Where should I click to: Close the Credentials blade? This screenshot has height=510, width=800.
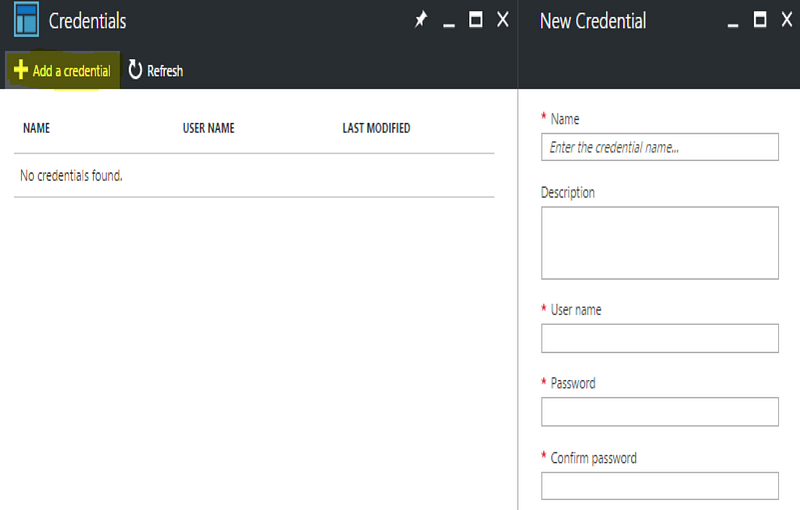click(503, 20)
